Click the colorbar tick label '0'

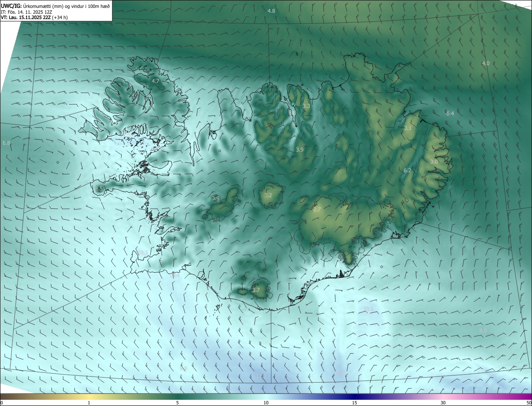click(x=2, y=403)
